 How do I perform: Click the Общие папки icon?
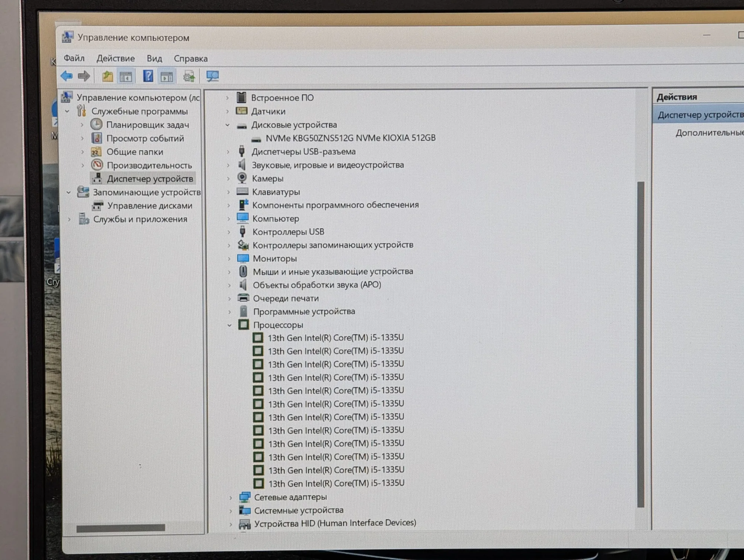[x=96, y=152]
